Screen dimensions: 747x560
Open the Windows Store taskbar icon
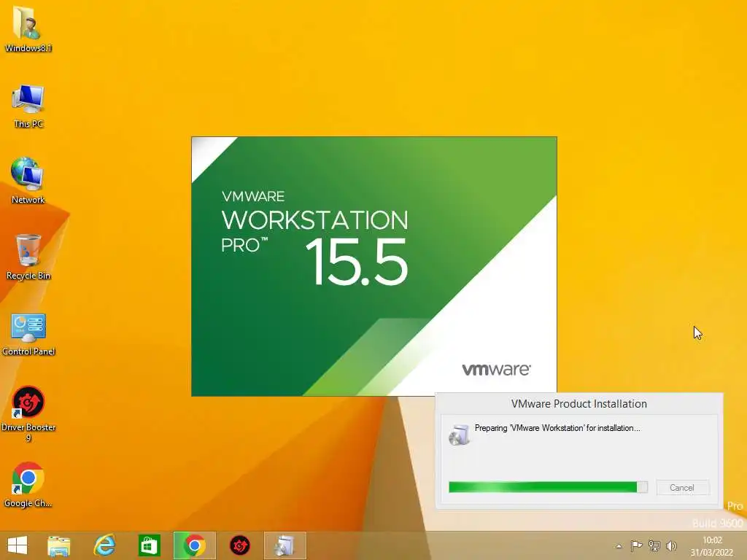[x=149, y=545]
